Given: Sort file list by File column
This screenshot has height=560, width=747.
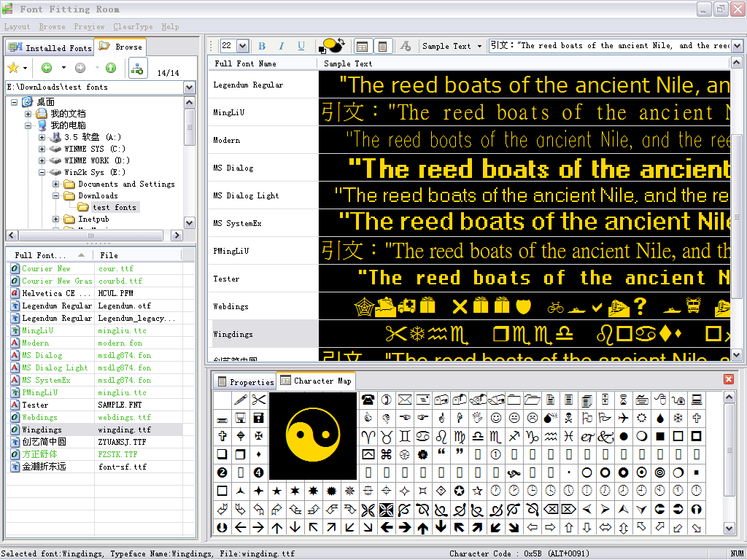Looking at the screenshot, I should click(138, 256).
